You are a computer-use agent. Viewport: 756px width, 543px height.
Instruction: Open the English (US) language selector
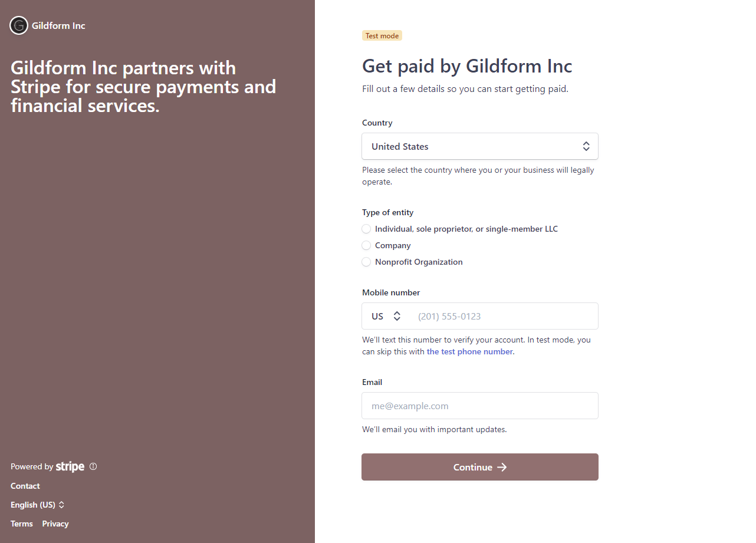(33, 505)
